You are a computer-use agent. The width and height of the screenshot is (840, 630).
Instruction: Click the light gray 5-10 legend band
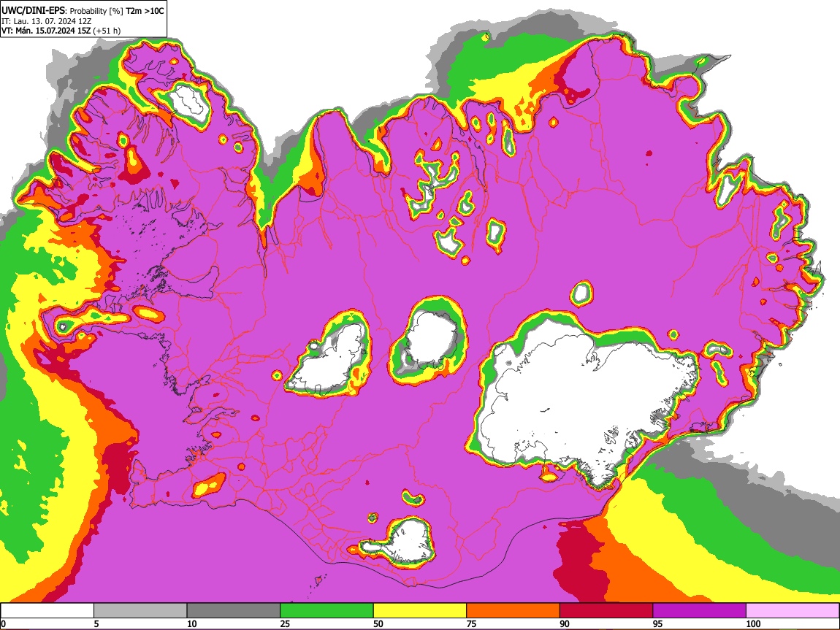(140, 611)
